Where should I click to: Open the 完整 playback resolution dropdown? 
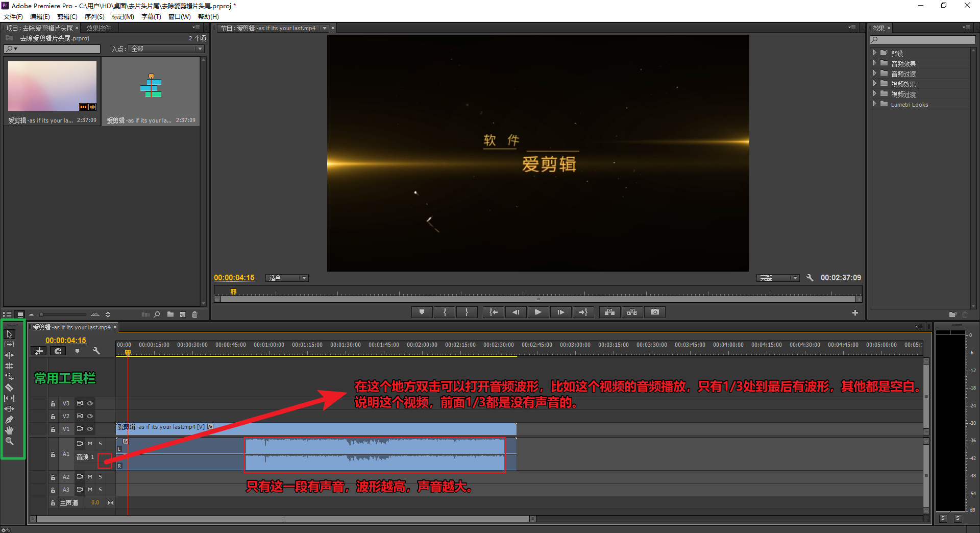[x=778, y=278]
